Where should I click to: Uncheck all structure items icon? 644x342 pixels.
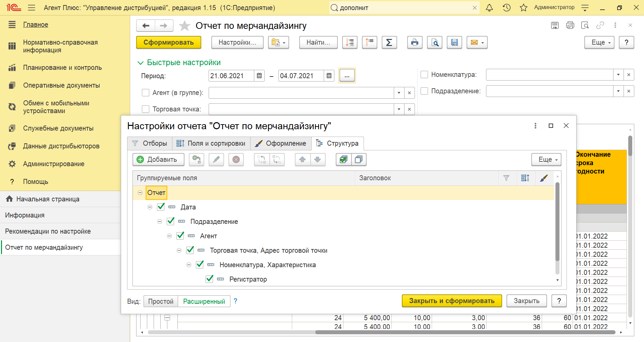(x=359, y=159)
